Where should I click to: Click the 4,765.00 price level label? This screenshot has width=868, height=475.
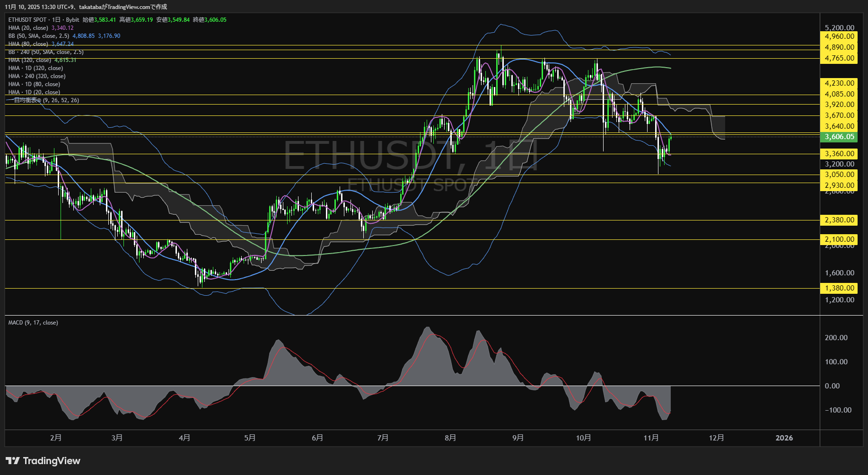pyautogui.click(x=839, y=58)
